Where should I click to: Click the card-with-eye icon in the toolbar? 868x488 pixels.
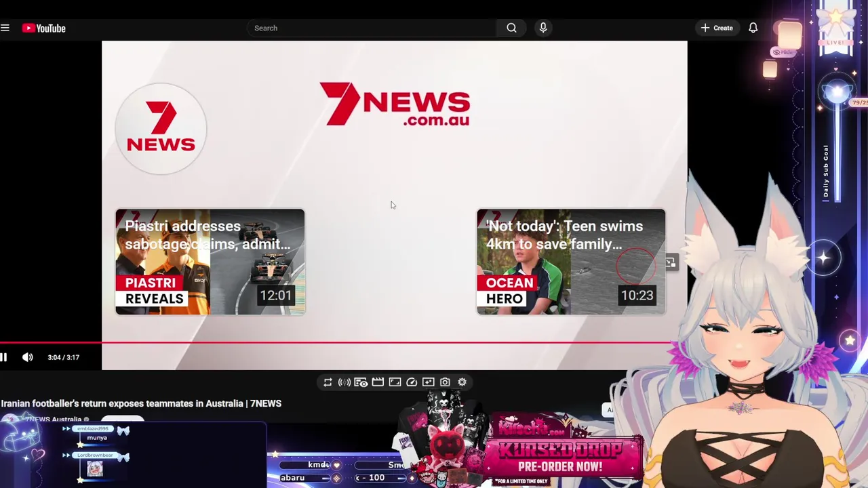(x=361, y=382)
